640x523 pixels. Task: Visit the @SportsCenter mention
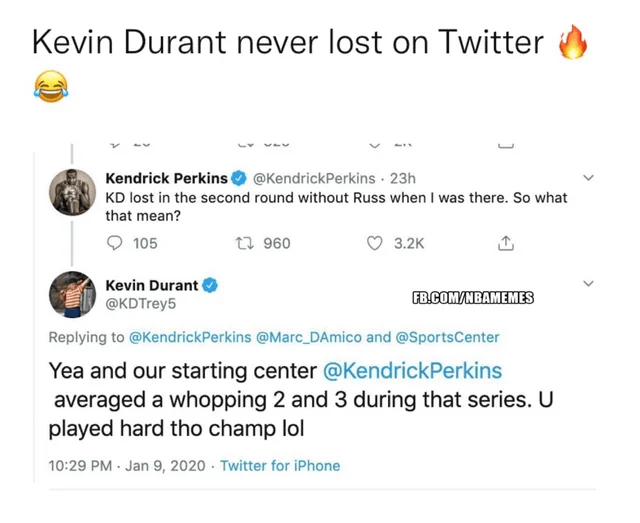pos(447,338)
